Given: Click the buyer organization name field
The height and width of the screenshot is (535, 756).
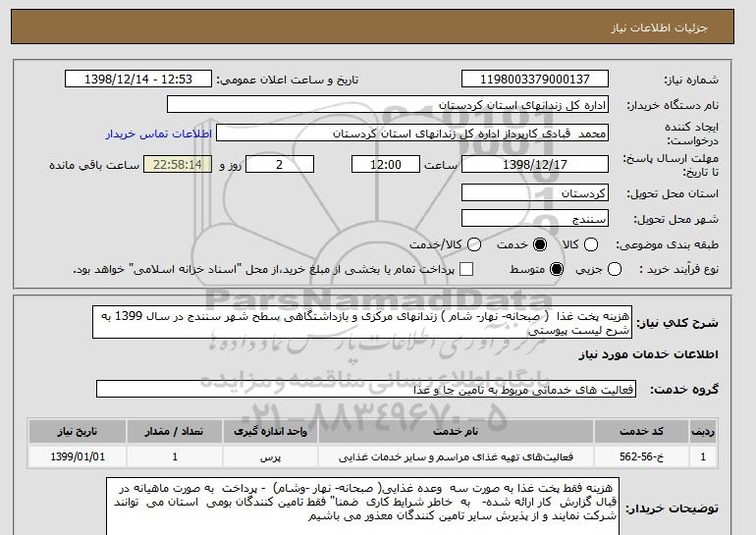Looking at the screenshot, I should pyautogui.click(x=388, y=105).
